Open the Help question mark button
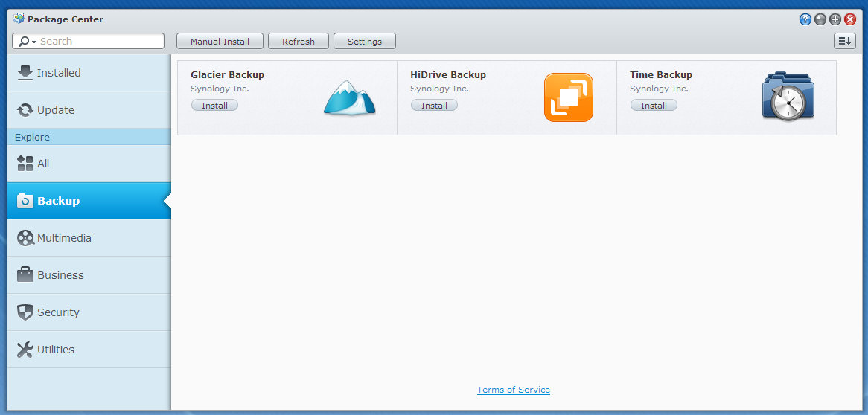Viewport: 868px width, 415px height. (805, 19)
